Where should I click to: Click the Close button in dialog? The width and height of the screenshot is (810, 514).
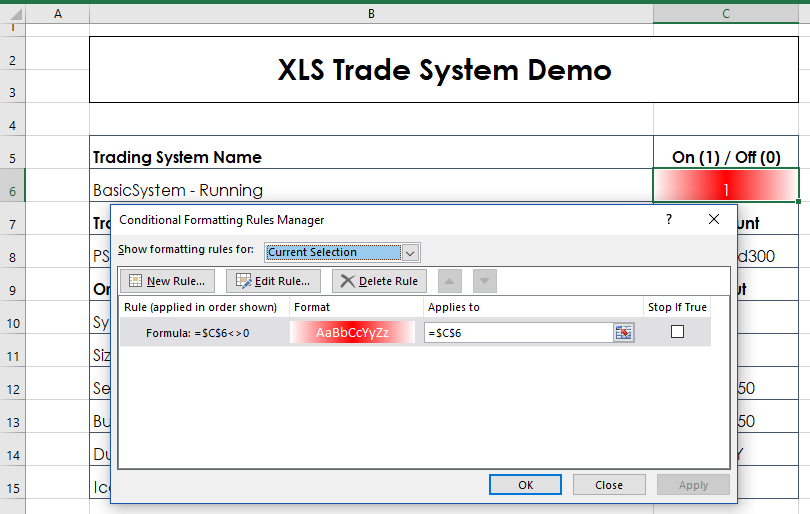(609, 485)
